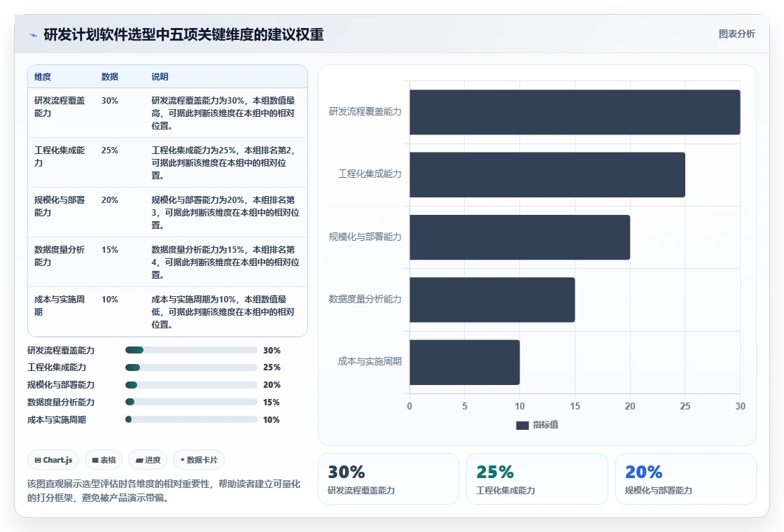
Task: Click the 数据 column header
Action: tap(109, 76)
